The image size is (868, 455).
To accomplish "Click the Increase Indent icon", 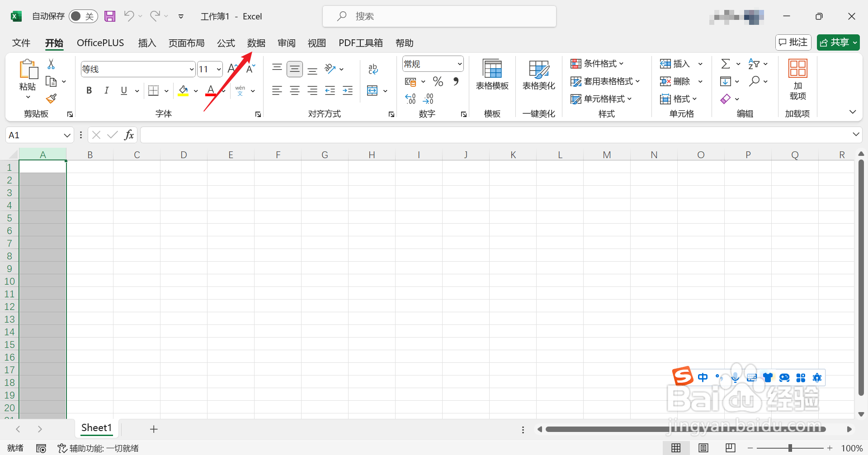I will [x=348, y=90].
